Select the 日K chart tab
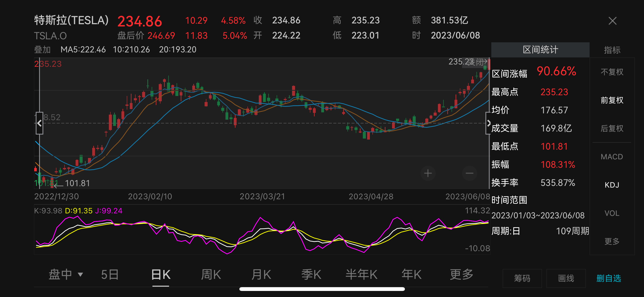The width and height of the screenshot is (644, 297). 161,274
